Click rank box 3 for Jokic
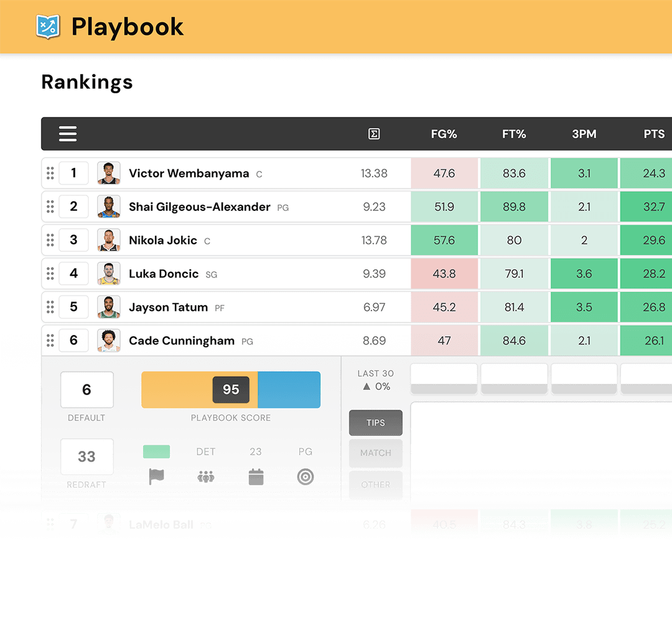672x620 pixels. pos(73,240)
